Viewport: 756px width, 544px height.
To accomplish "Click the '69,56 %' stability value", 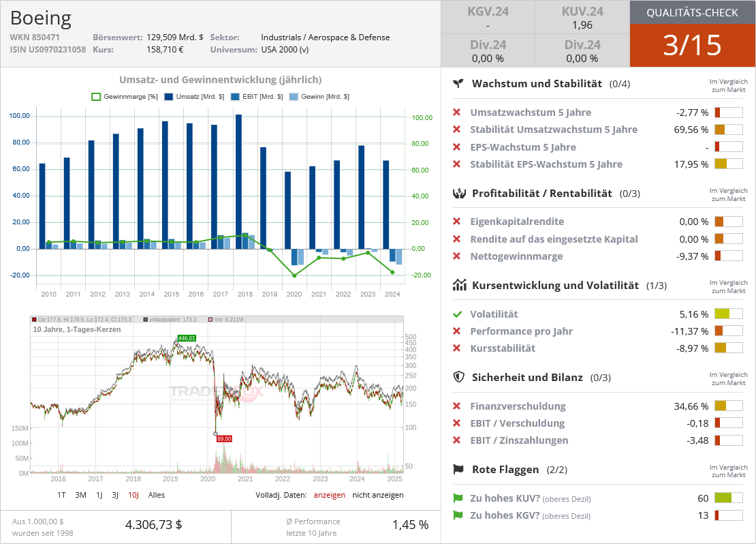I will 691,130.
